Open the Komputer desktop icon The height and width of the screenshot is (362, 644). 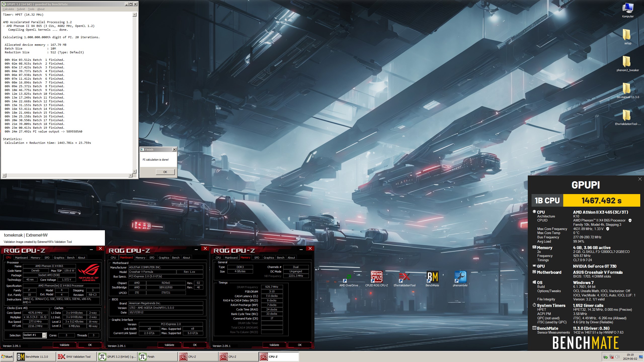point(628,10)
